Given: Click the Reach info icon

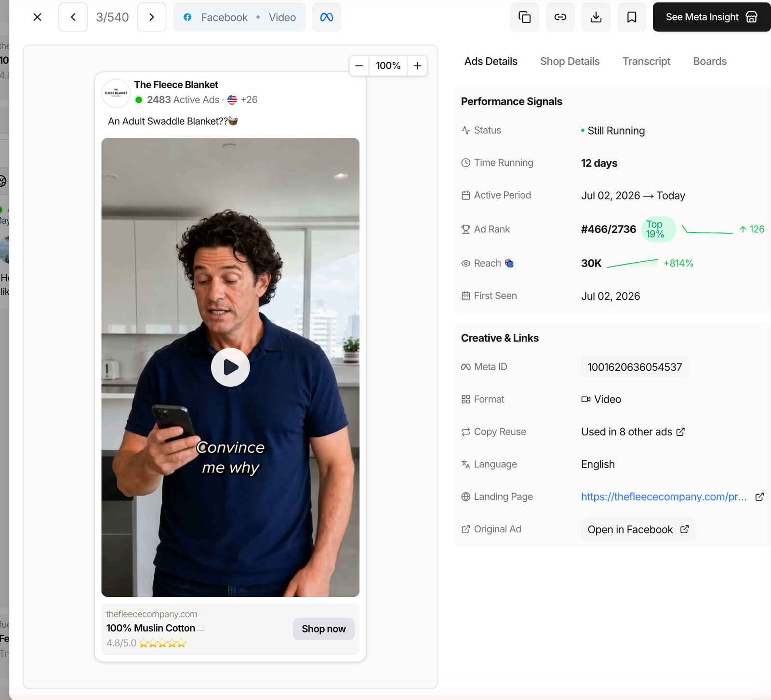Looking at the screenshot, I should click(509, 263).
